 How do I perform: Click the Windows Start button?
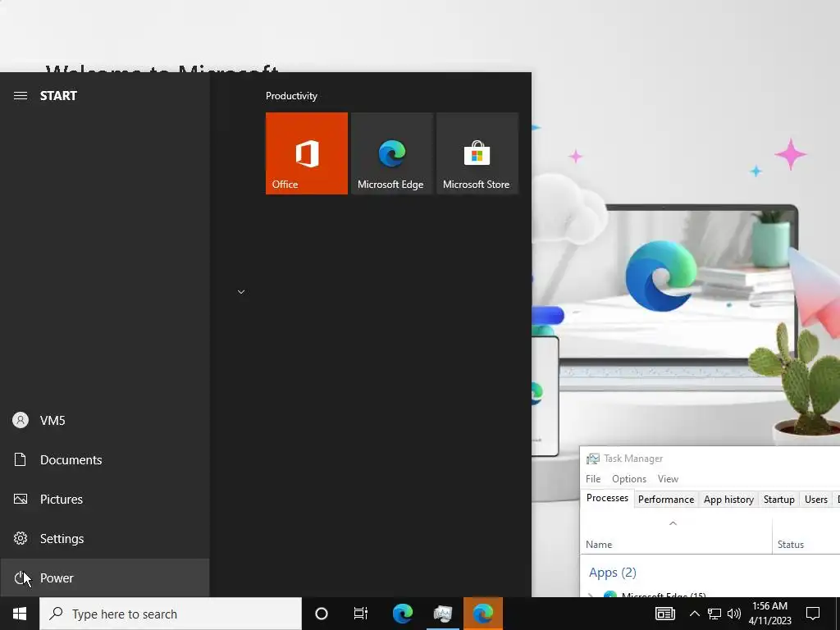pos(20,614)
